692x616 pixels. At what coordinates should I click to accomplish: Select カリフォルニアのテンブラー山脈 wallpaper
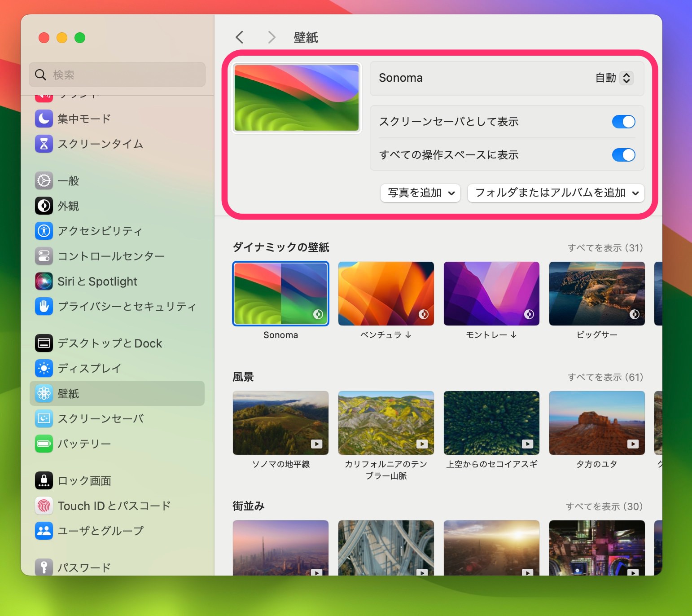coord(386,423)
